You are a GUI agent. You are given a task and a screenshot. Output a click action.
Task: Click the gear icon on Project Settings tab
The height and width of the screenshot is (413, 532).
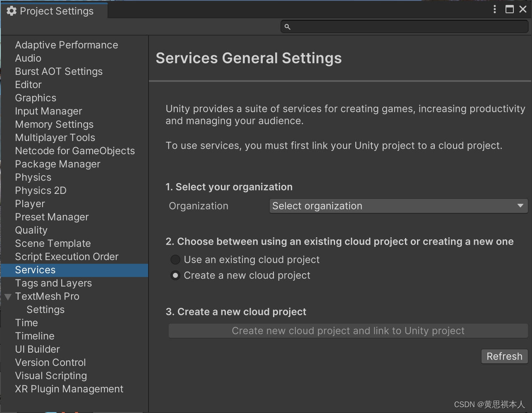point(12,11)
